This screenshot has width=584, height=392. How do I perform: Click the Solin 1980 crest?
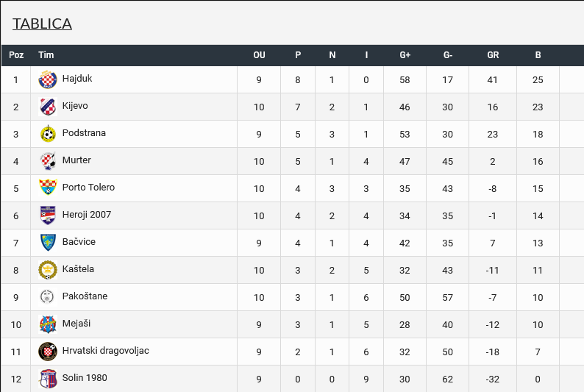tap(48, 379)
